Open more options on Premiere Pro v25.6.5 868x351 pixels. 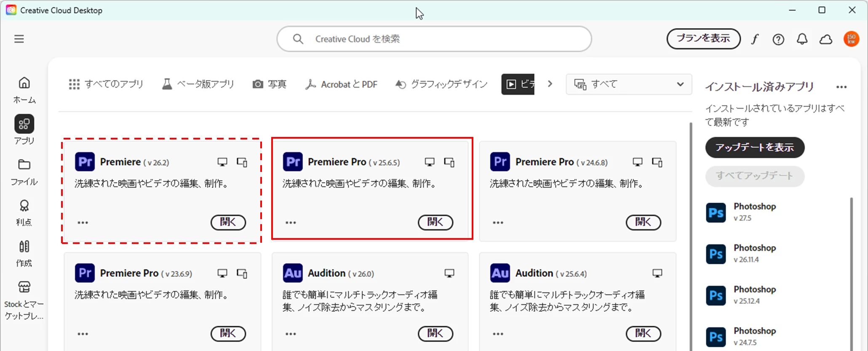click(291, 222)
